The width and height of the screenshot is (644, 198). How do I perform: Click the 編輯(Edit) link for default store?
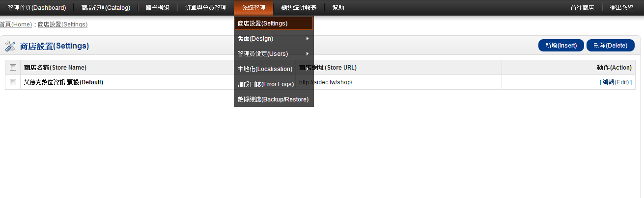[616, 82]
